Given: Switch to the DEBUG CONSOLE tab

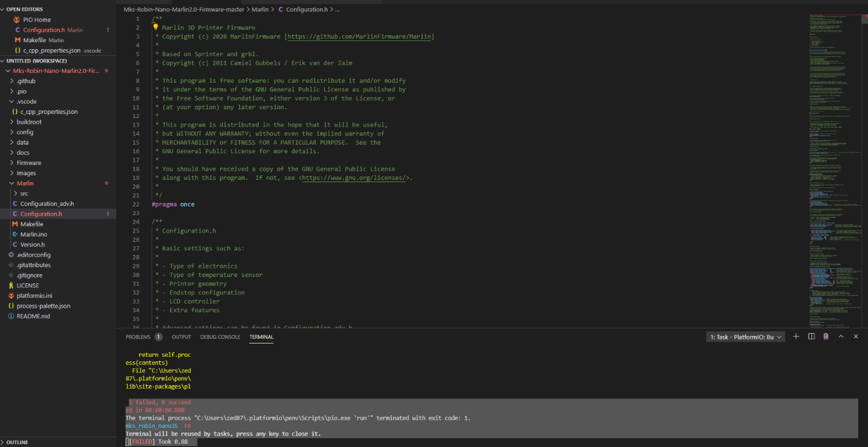Looking at the screenshot, I should pos(220,337).
